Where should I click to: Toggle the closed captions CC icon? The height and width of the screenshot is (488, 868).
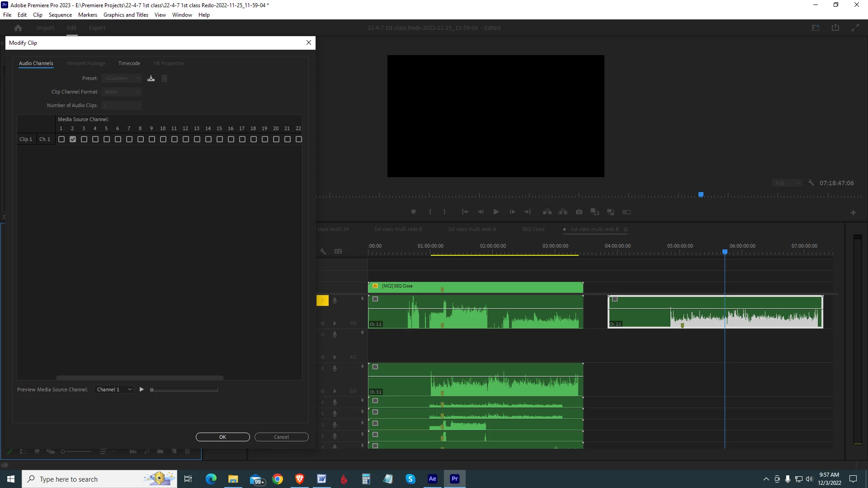click(x=338, y=251)
